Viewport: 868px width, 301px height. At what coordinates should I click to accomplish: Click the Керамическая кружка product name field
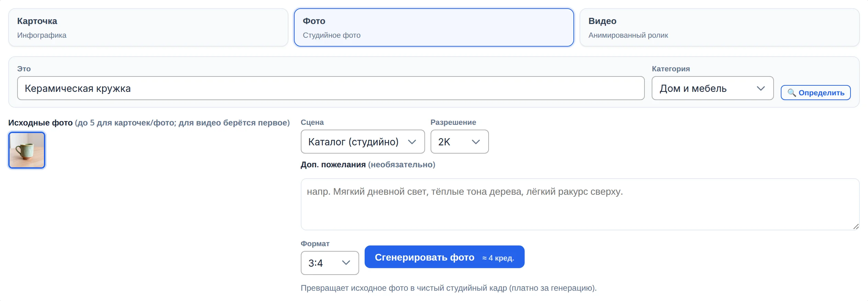[331, 88]
